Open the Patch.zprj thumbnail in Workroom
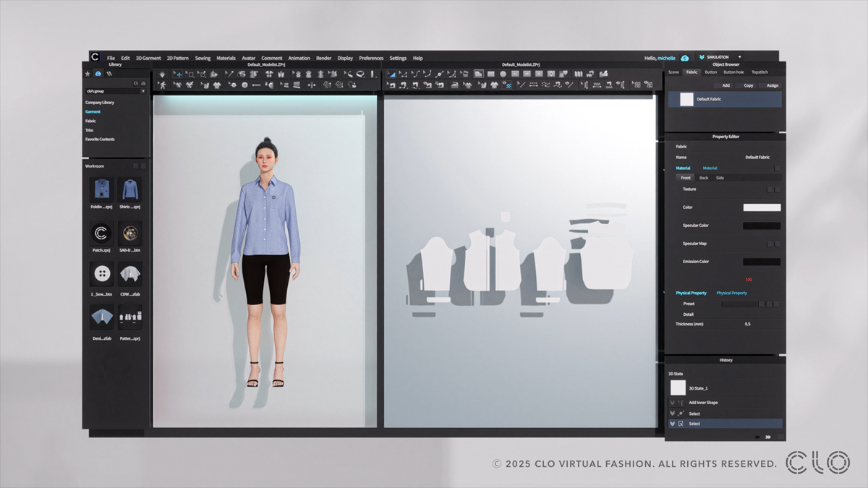This screenshot has width=868, height=488. 101,234
